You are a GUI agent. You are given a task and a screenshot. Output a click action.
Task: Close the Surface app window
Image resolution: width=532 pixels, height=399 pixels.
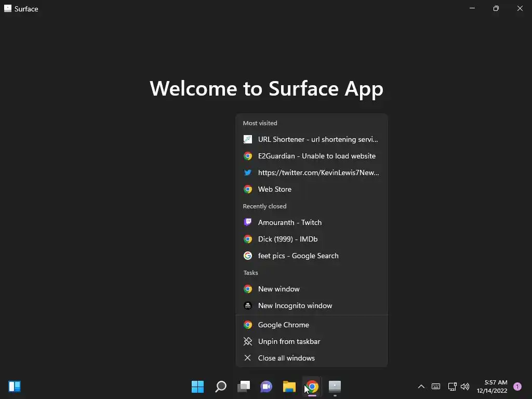tap(520, 8)
